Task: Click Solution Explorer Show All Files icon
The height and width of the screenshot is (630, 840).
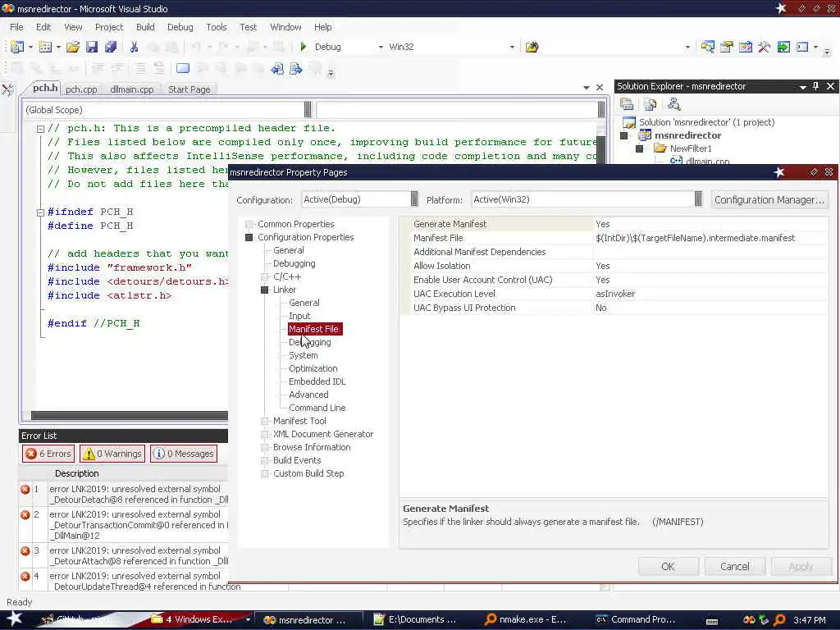Action: tap(651, 104)
